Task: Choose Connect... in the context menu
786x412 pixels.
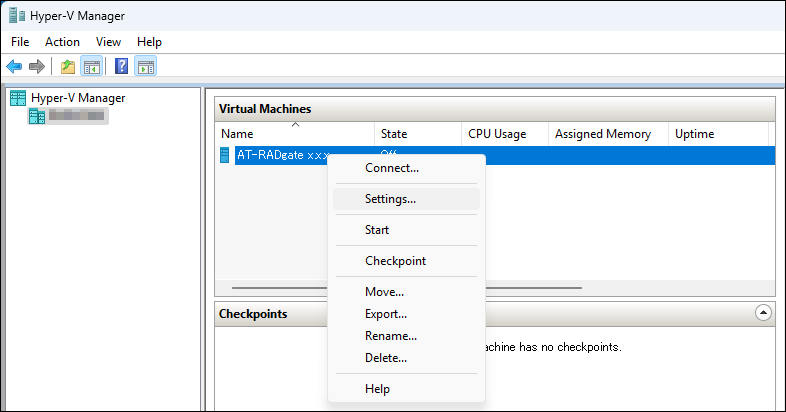Action: click(x=391, y=168)
